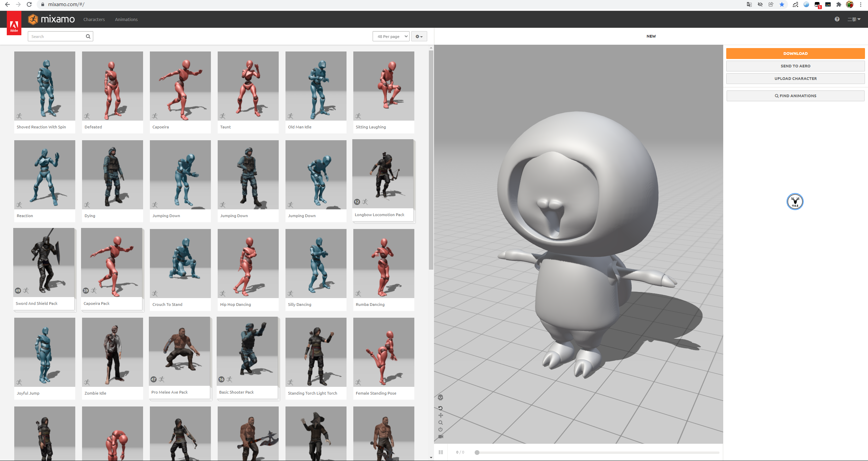Click the blue sphere extension icon
The width and height of the screenshot is (868, 461).
[806, 4]
